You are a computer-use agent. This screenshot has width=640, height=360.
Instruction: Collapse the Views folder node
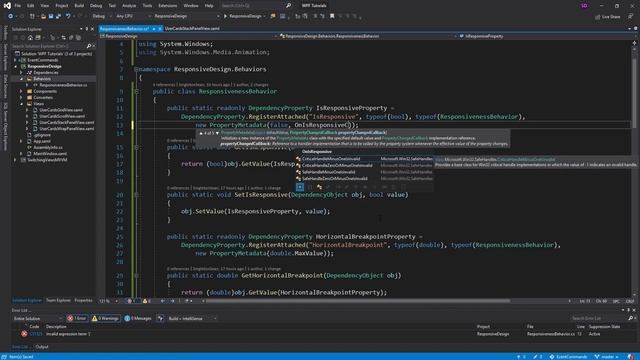22,104
